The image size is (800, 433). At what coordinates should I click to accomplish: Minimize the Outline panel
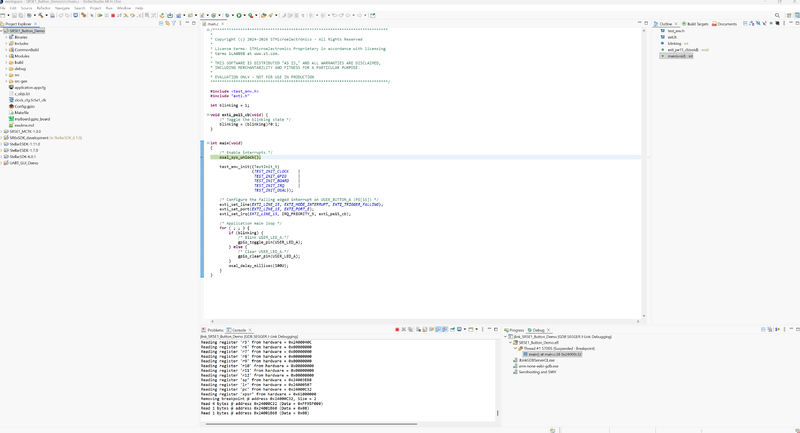[x=791, y=23]
